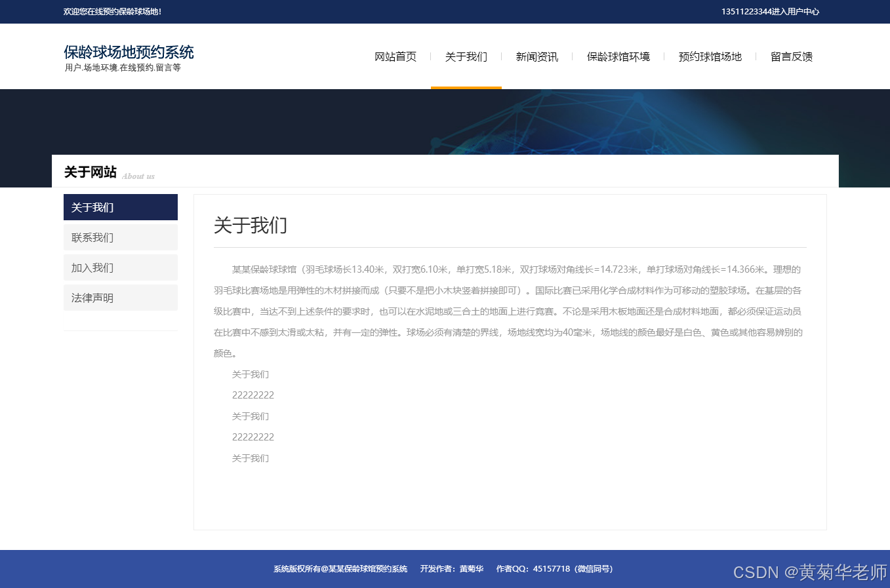Click the author name 黄菊华 in footer
The height and width of the screenshot is (588, 890).
[x=469, y=568]
